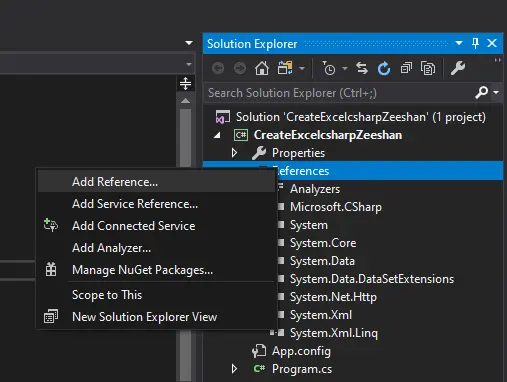Screen dimensions: 507x382
Task: Toggle auto hide pin on Solution Explorer
Action: (475, 43)
